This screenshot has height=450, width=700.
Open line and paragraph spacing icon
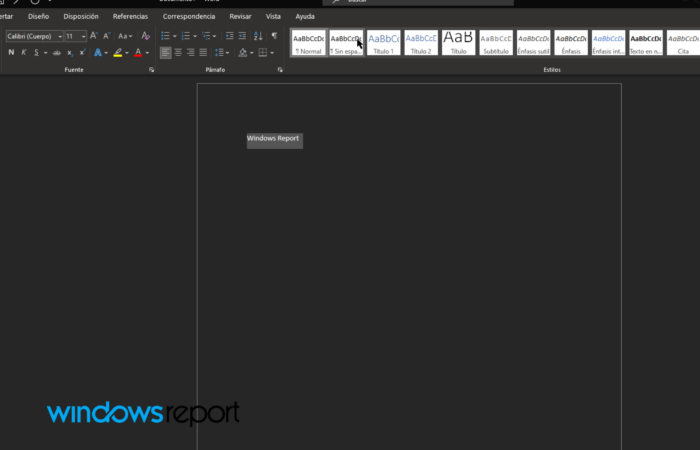[x=219, y=53]
